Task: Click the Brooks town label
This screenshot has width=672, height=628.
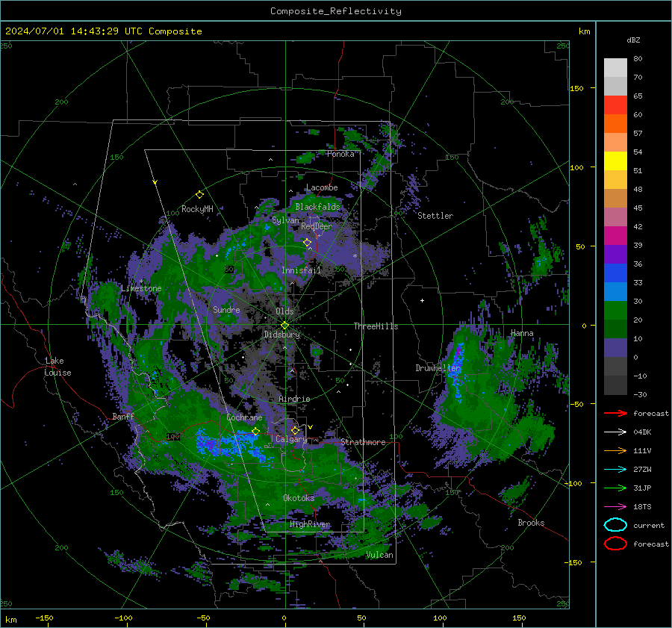Action: tap(531, 523)
